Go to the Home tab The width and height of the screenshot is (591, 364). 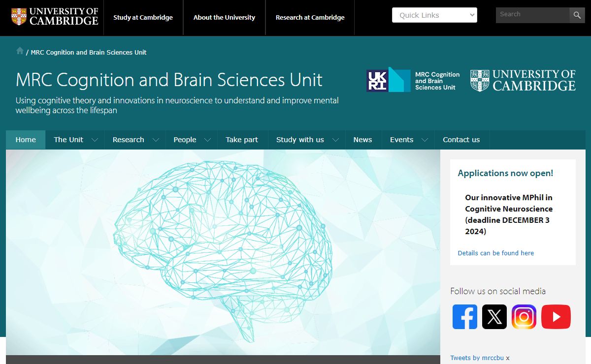26,140
